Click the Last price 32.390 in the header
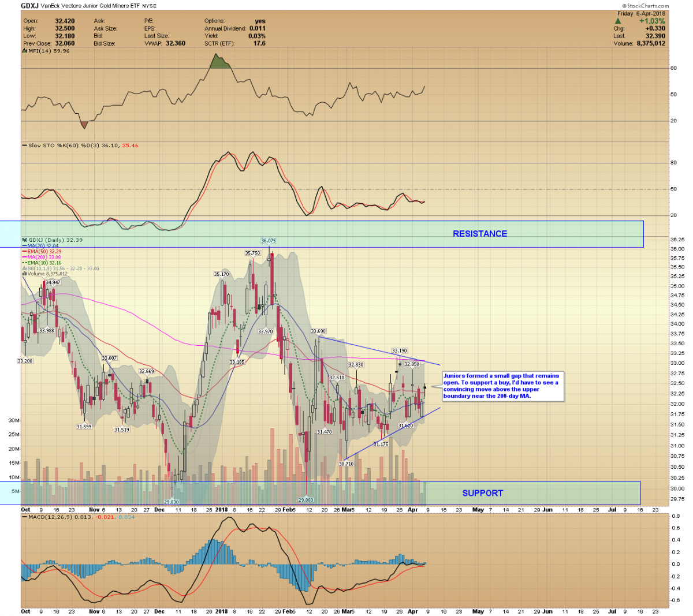This screenshot has height=616, width=693. click(x=655, y=36)
